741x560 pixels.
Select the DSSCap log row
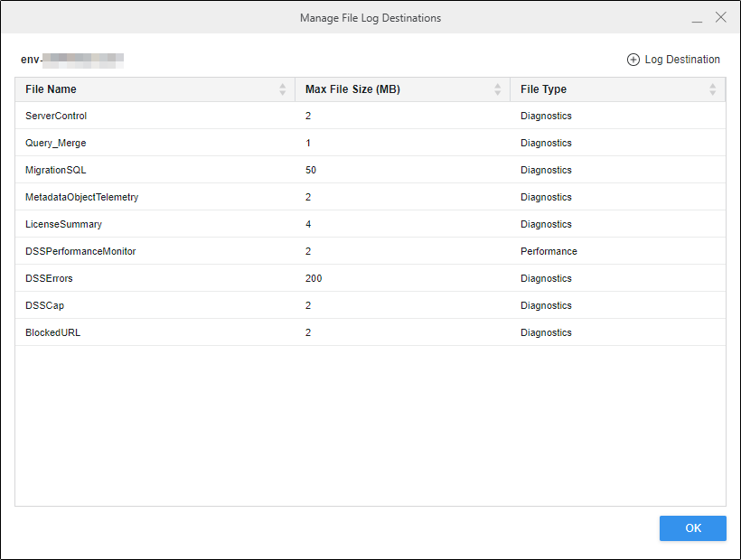(x=44, y=305)
